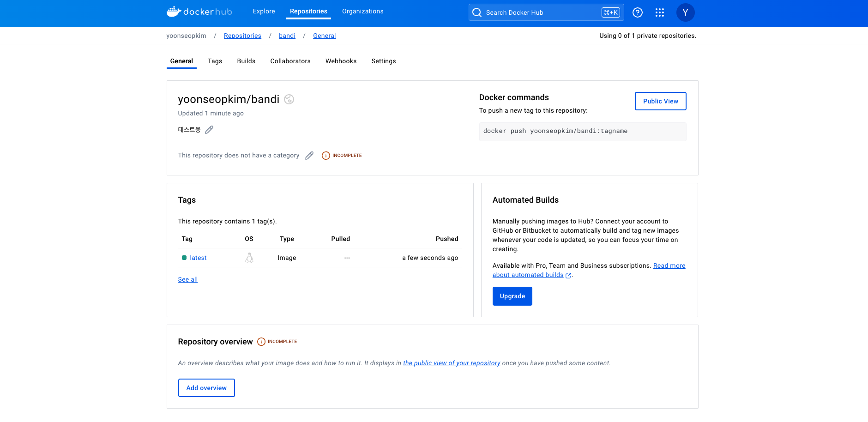The width and height of the screenshot is (868, 422).
Task: Click the 'a few seconds ago' pushed cell
Action: [x=430, y=258]
